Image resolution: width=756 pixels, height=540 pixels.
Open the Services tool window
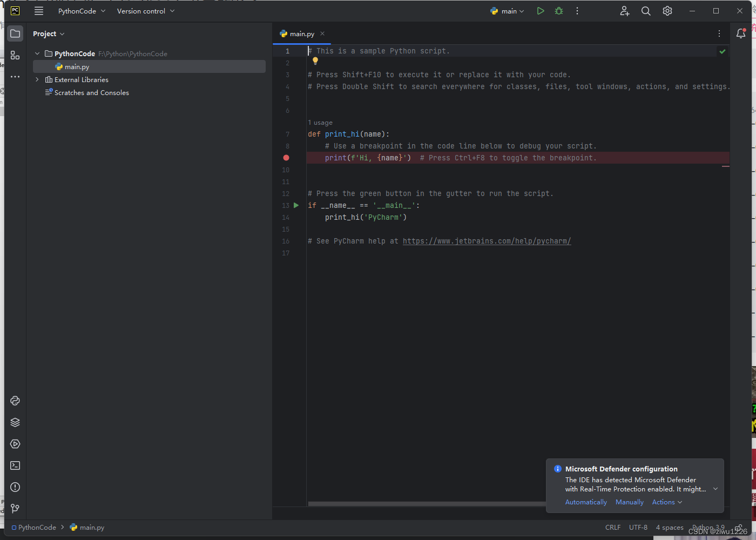(15, 444)
